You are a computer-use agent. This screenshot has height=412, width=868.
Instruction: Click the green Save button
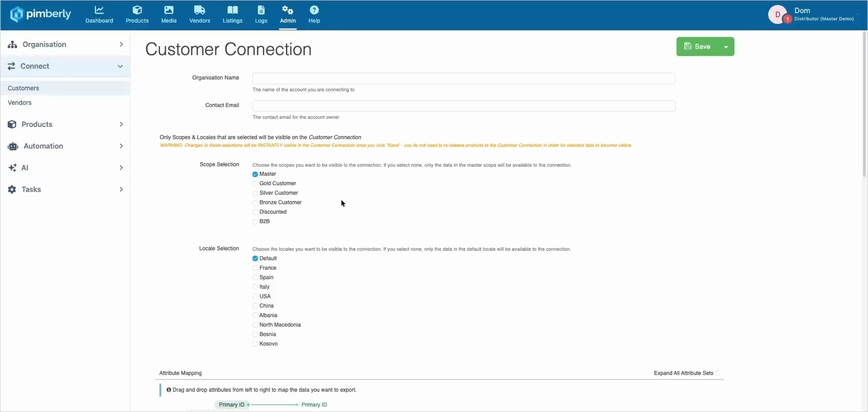[698, 47]
